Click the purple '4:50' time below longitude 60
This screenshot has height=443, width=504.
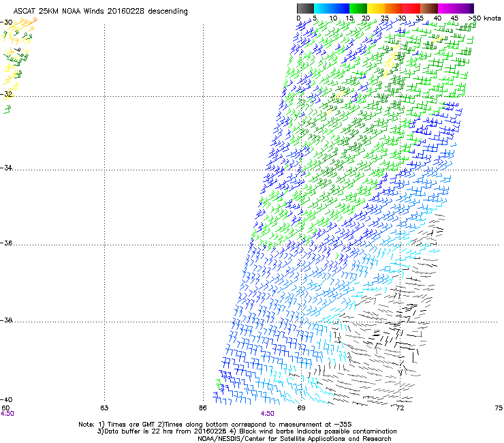click(x=7, y=414)
